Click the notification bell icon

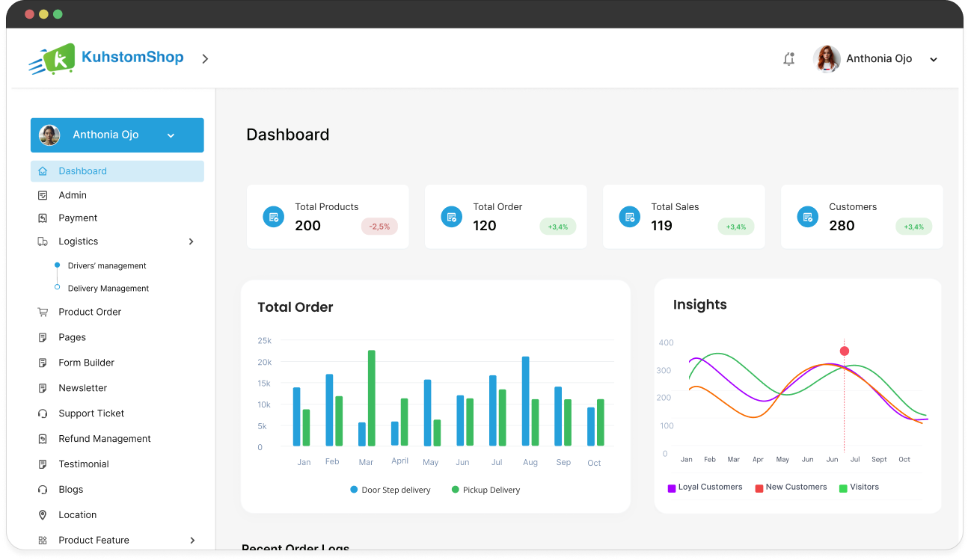(x=788, y=58)
